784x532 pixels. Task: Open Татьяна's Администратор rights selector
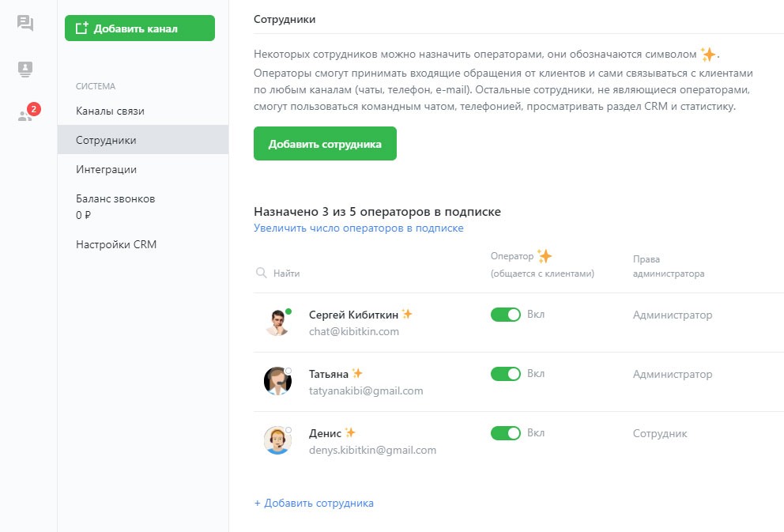click(672, 374)
